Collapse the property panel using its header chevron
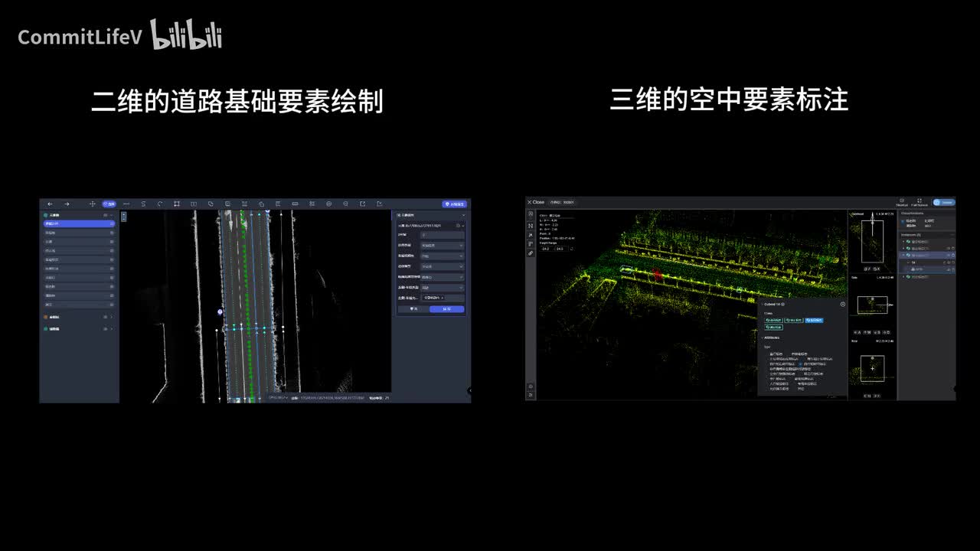980x551 pixels. [x=463, y=215]
